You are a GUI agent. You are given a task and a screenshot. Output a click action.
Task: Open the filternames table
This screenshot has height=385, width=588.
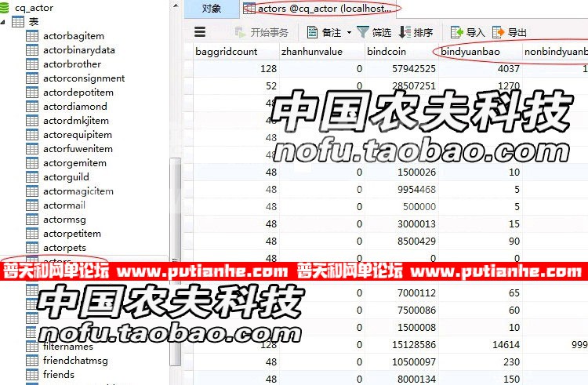pyautogui.click(x=68, y=347)
